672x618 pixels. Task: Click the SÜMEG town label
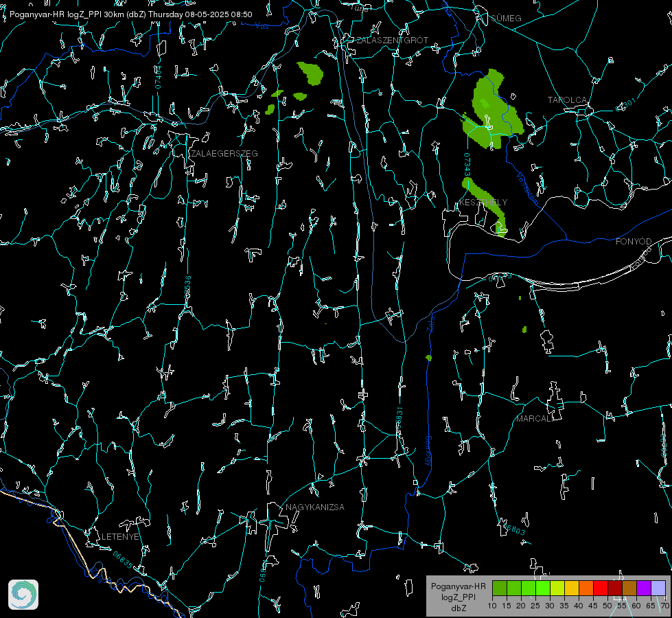tap(506, 19)
